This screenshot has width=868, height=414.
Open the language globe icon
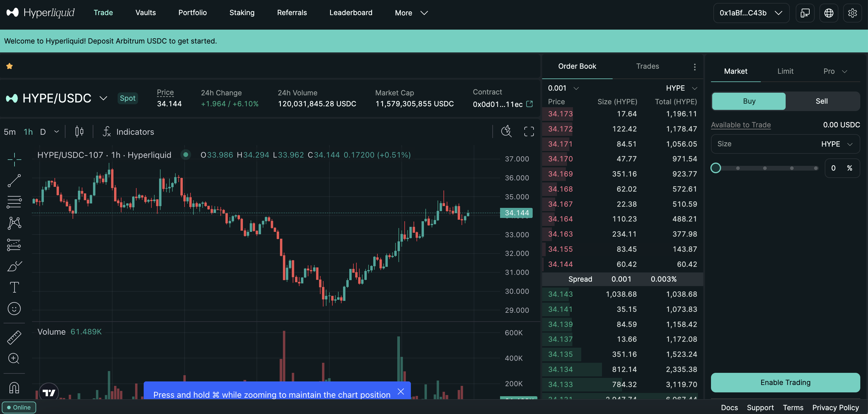point(829,13)
